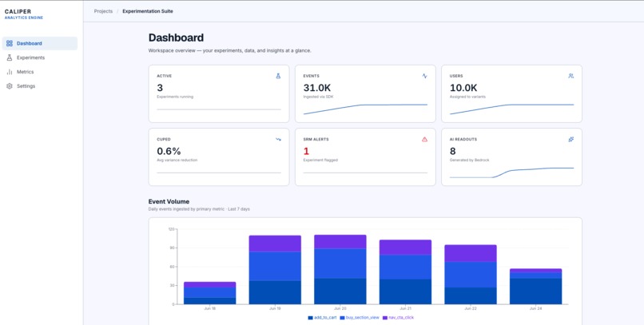Click the Jun 20 axis label
The image size is (644, 325).
point(340,308)
